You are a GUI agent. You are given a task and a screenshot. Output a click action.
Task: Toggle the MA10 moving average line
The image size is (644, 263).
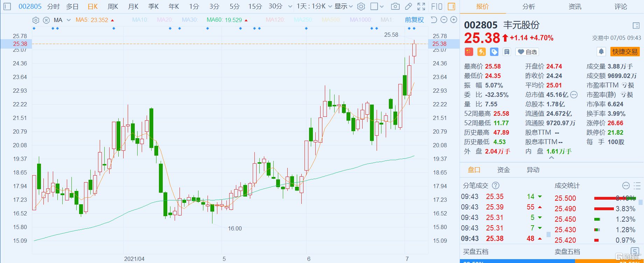click(x=140, y=20)
